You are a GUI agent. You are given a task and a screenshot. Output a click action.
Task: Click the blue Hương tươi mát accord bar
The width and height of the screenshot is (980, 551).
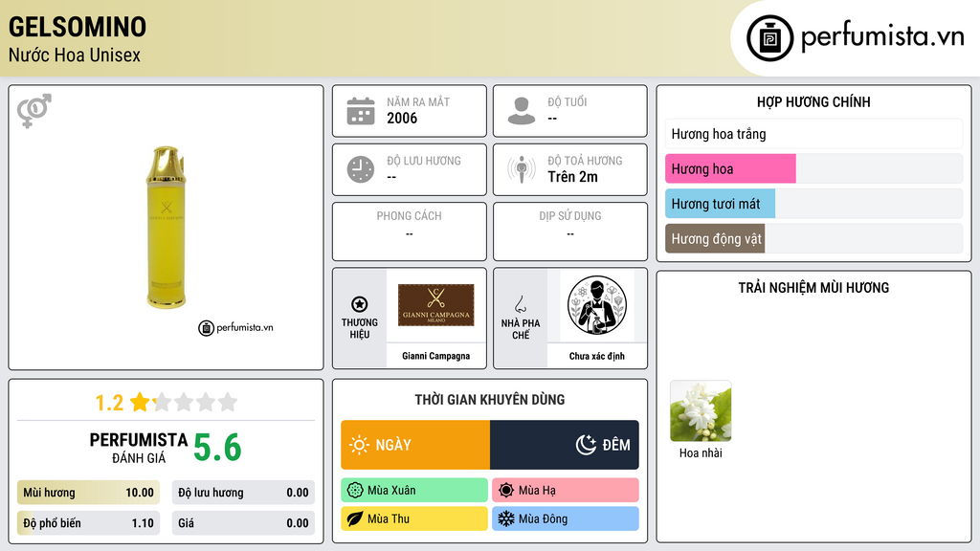click(720, 204)
